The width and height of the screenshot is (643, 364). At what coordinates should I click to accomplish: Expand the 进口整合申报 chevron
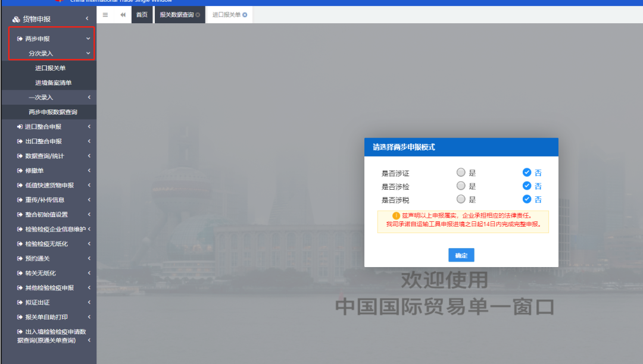(x=89, y=127)
